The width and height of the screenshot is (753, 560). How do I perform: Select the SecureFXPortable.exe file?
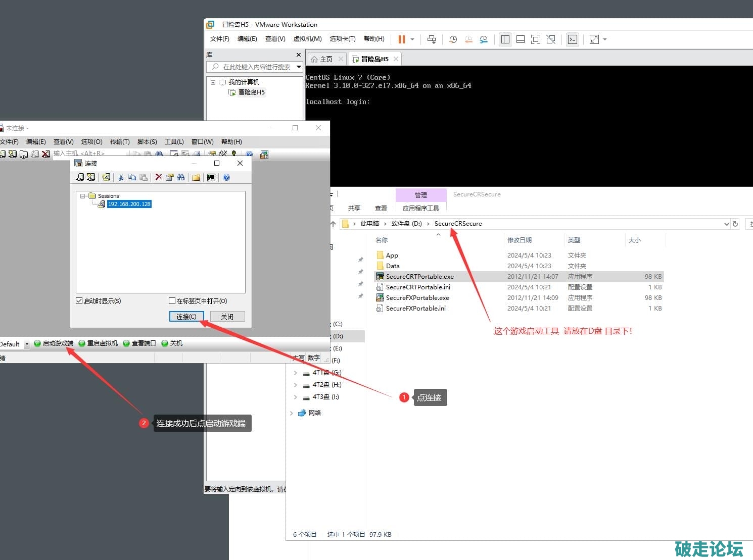(x=417, y=298)
